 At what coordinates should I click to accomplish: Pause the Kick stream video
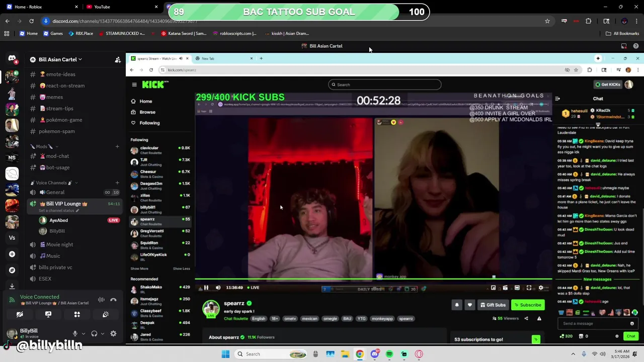(206, 288)
